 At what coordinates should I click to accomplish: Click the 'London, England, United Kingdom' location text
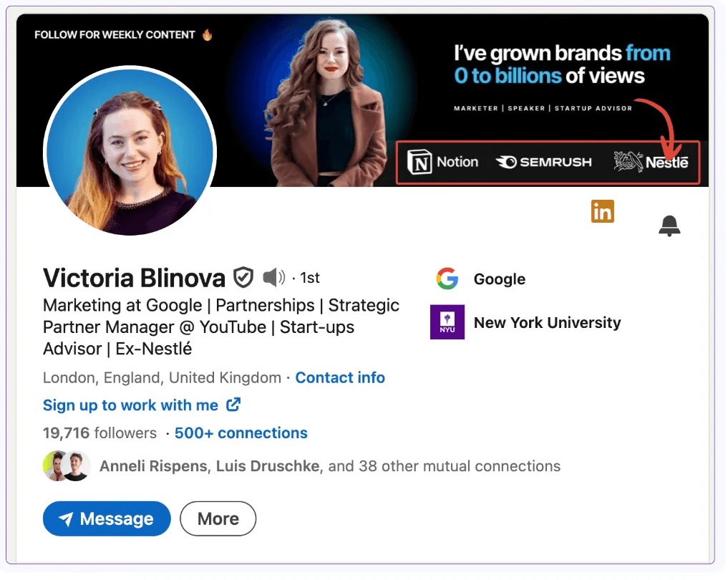point(162,377)
